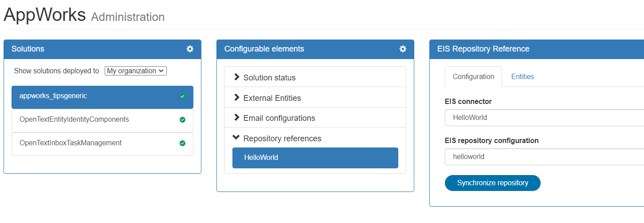The image size is (644, 223).
Task: Click the Email configurations chevron arrow
Action: pyautogui.click(x=237, y=118)
